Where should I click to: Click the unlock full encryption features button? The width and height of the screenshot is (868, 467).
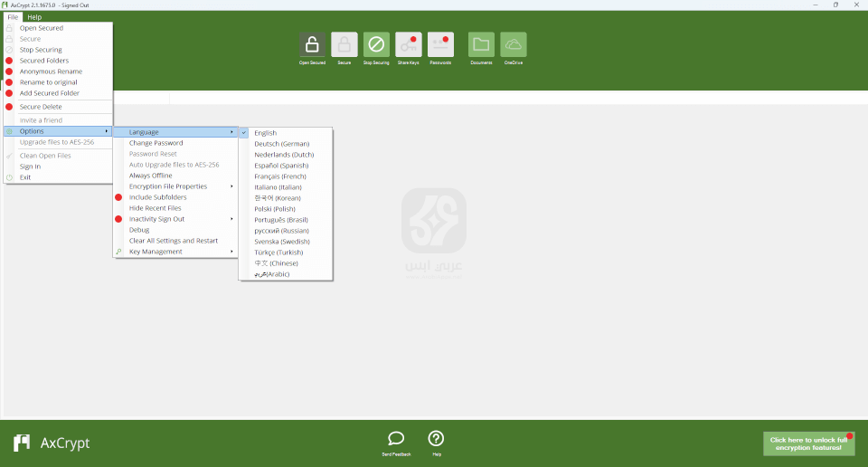[808, 443]
